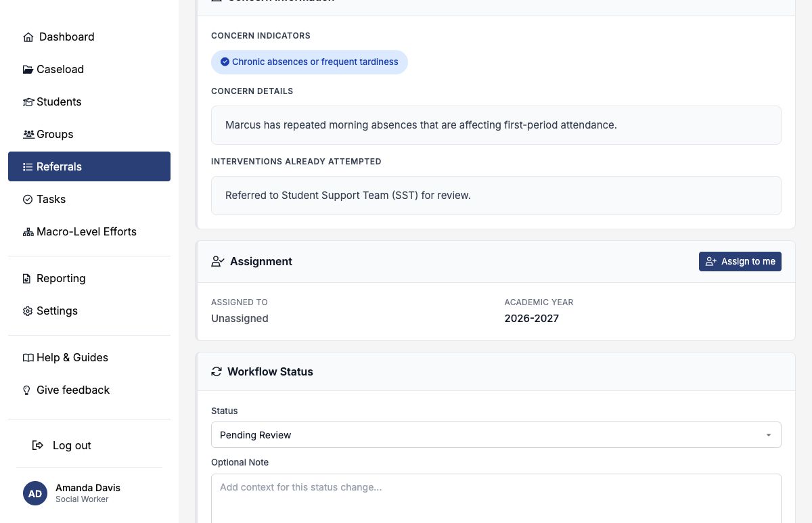The image size is (812, 523).
Task: Select the Chronic absences or frequent tardiness chip
Action: pyautogui.click(x=309, y=62)
